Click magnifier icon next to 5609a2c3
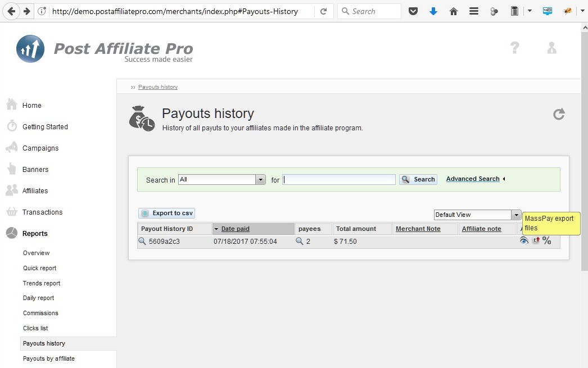The width and height of the screenshot is (588, 368). pyautogui.click(x=142, y=242)
